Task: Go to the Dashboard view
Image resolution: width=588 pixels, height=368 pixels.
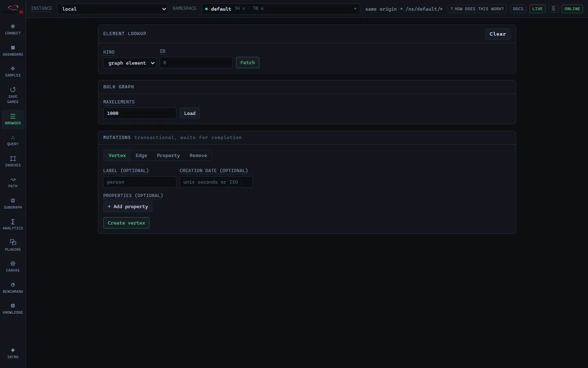Action: 13,51
